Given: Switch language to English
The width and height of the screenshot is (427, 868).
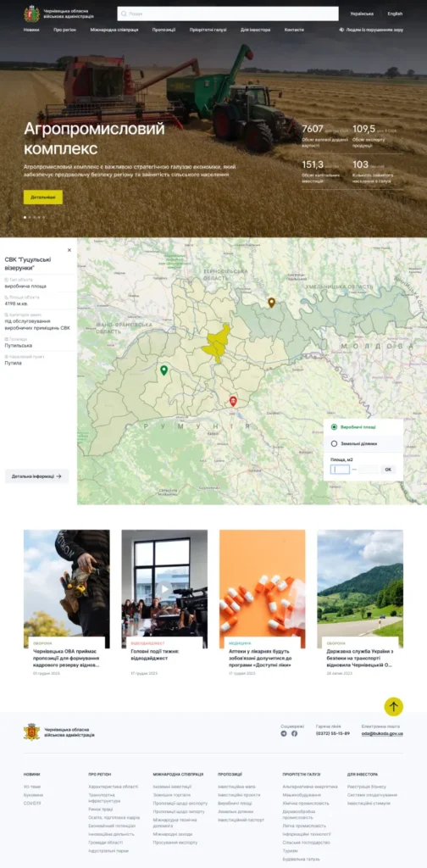Looking at the screenshot, I should pos(395,14).
